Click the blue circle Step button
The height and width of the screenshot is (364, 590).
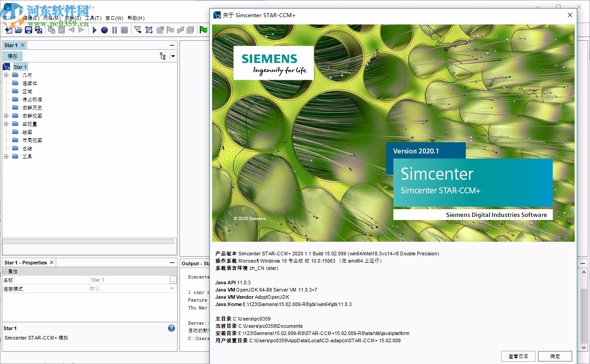pos(104,30)
